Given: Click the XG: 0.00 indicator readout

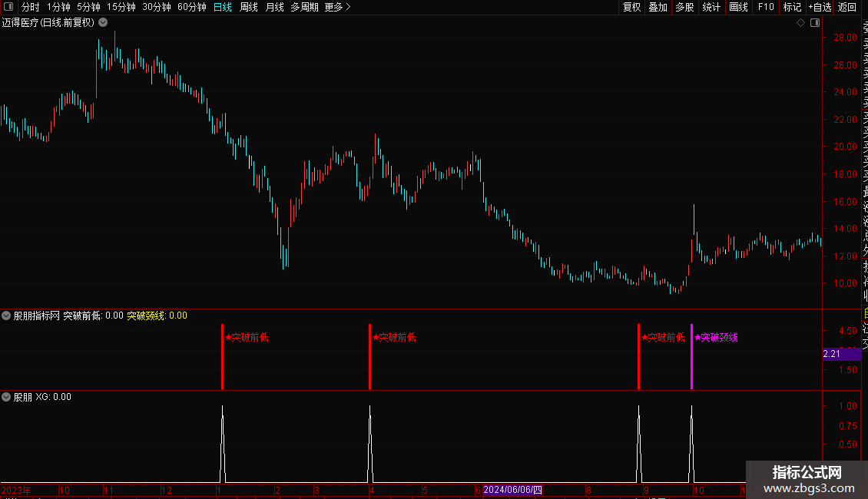Looking at the screenshot, I should pyautogui.click(x=54, y=397).
